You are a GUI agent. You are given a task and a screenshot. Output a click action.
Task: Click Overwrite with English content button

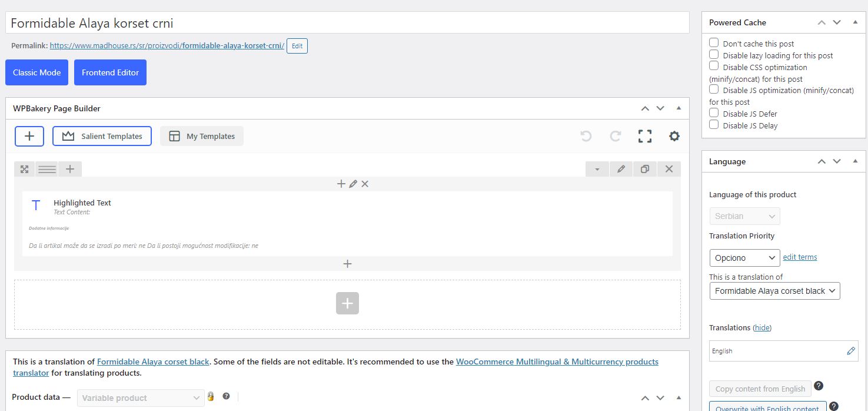pos(767,406)
